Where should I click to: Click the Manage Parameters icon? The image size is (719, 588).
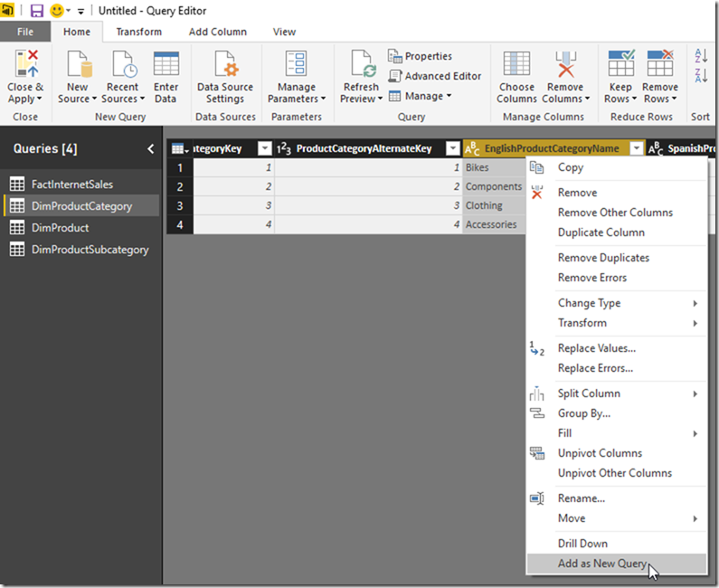point(297,63)
